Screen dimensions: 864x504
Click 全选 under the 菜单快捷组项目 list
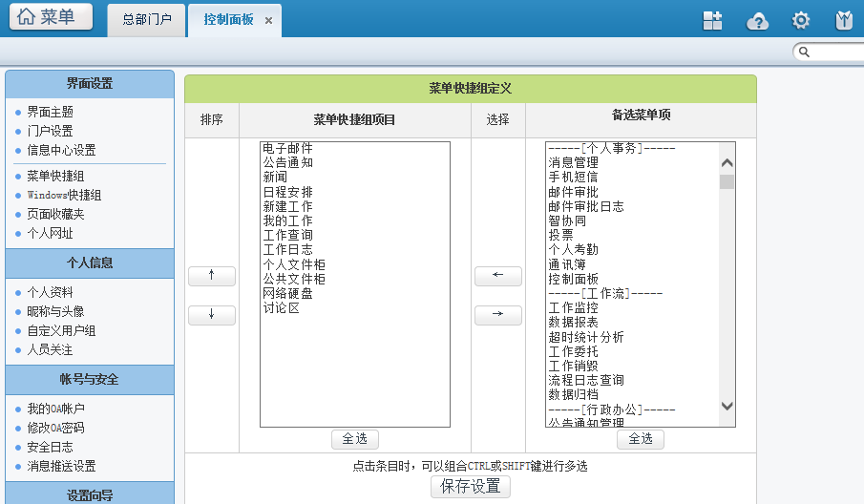354,439
